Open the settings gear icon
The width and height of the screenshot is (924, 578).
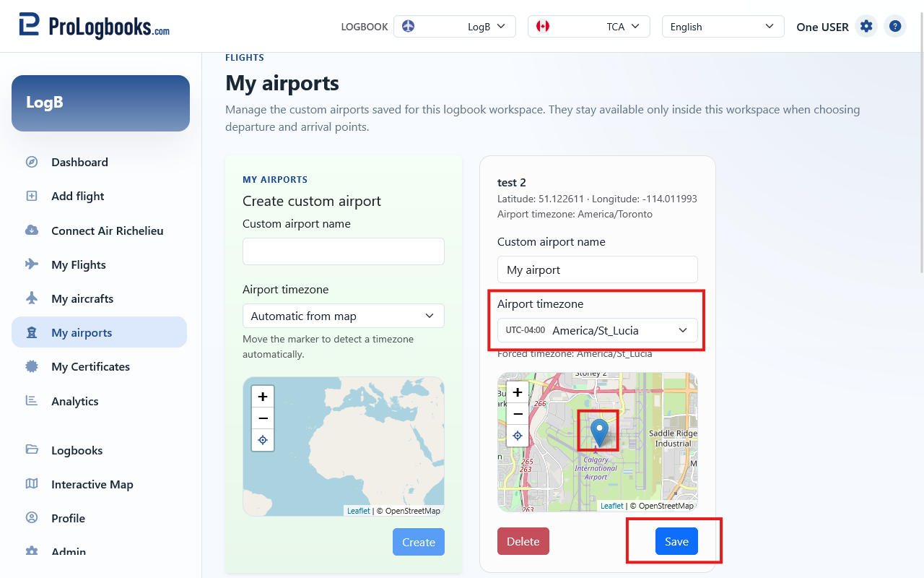pyautogui.click(x=866, y=27)
